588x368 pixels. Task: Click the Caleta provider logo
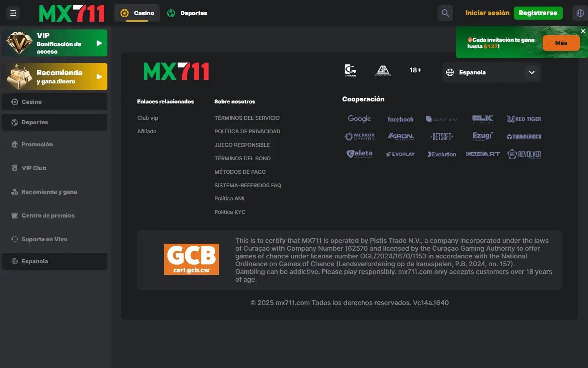tap(360, 154)
